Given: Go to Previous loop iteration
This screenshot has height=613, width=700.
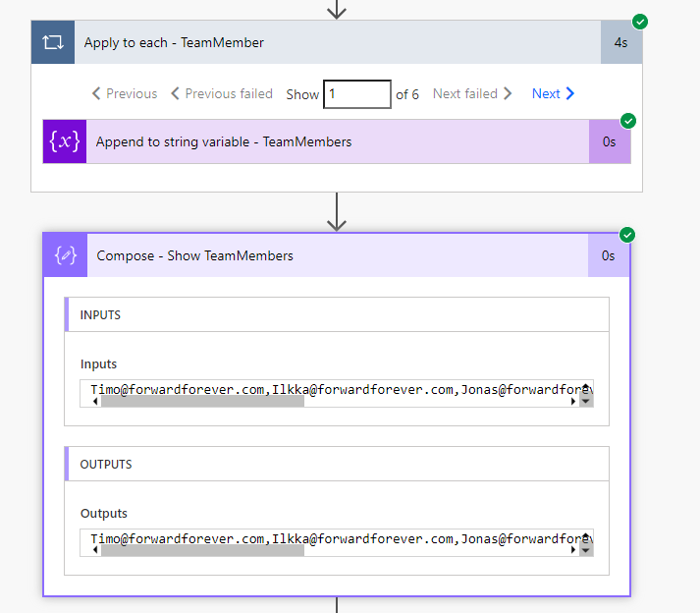Looking at the screenshot, I should (125, 94).
